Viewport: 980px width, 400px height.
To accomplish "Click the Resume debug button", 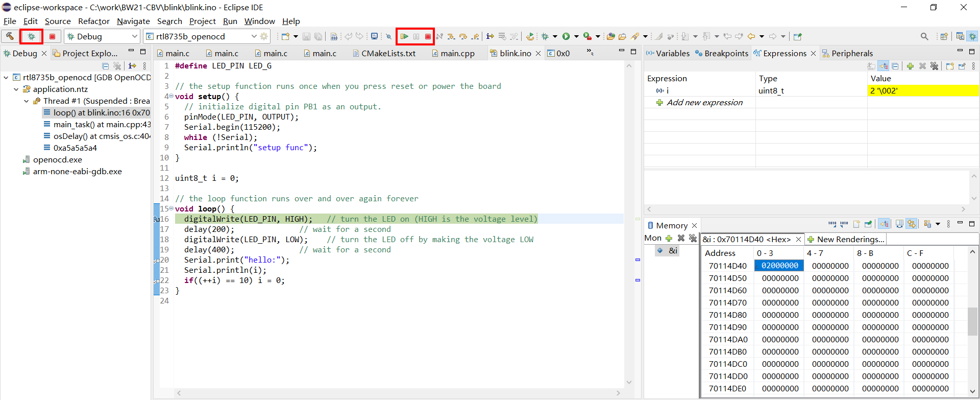I will (404, 36).
